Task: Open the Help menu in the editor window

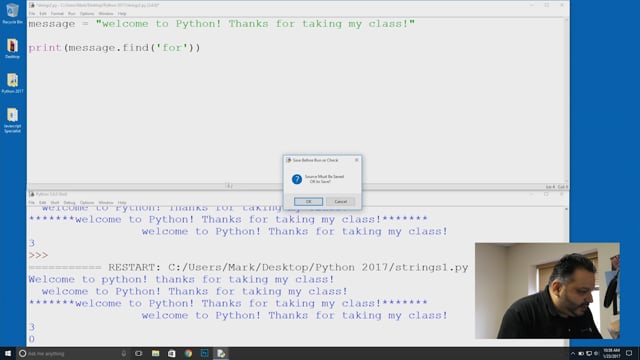Action: pos(122,13)
